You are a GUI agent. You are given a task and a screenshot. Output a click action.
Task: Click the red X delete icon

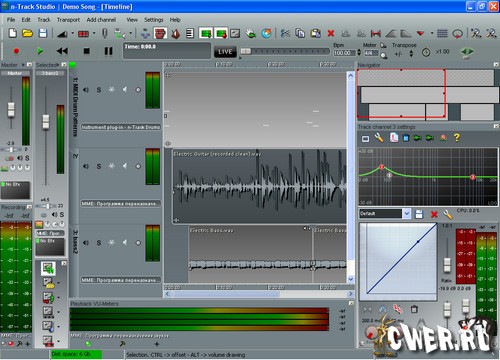click(331, 33)
